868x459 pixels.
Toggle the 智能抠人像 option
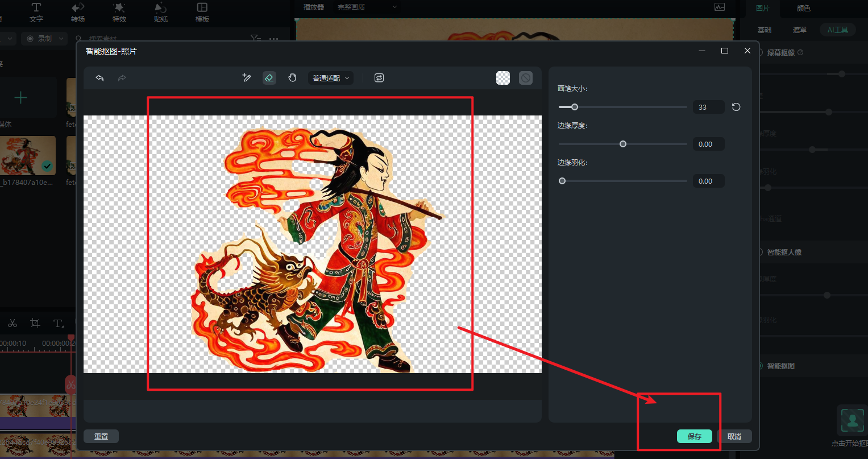coord(761,252)
